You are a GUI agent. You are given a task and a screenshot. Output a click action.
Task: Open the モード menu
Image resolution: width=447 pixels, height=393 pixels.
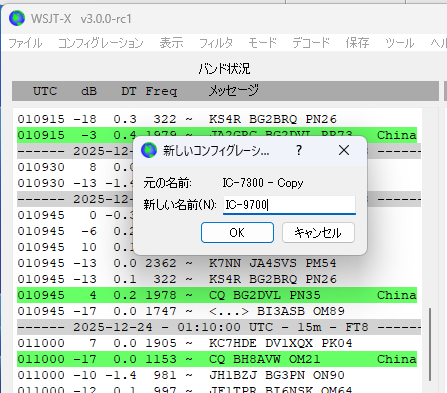click(263, 43)
